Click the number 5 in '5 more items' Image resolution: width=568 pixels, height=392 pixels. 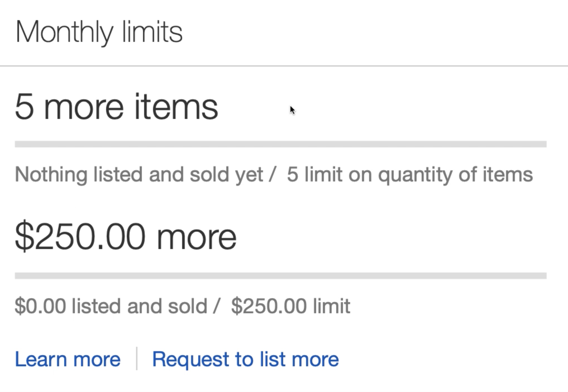coord(25,107)
